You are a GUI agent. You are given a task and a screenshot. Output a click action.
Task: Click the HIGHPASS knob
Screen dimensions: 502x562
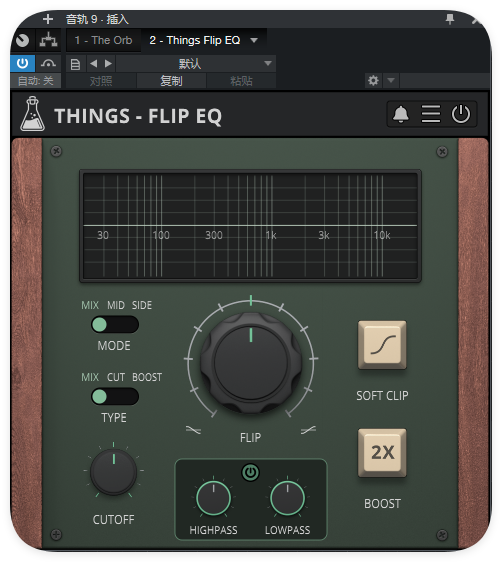click(213, 498)
